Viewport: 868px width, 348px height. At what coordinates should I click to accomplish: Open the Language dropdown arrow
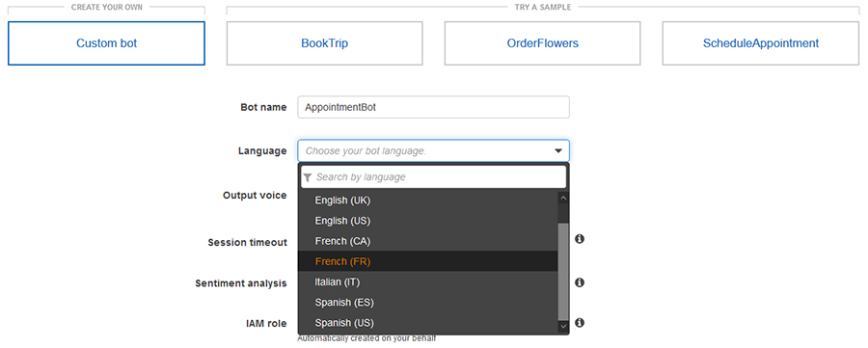pyautogui.click(x=558, y=150)
